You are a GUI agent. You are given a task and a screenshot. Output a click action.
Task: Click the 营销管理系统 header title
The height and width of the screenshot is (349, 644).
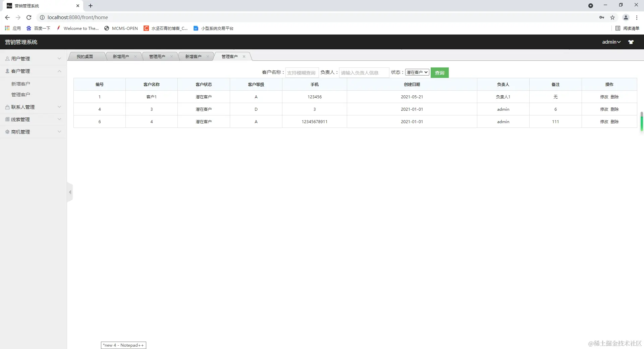point(21,42)
